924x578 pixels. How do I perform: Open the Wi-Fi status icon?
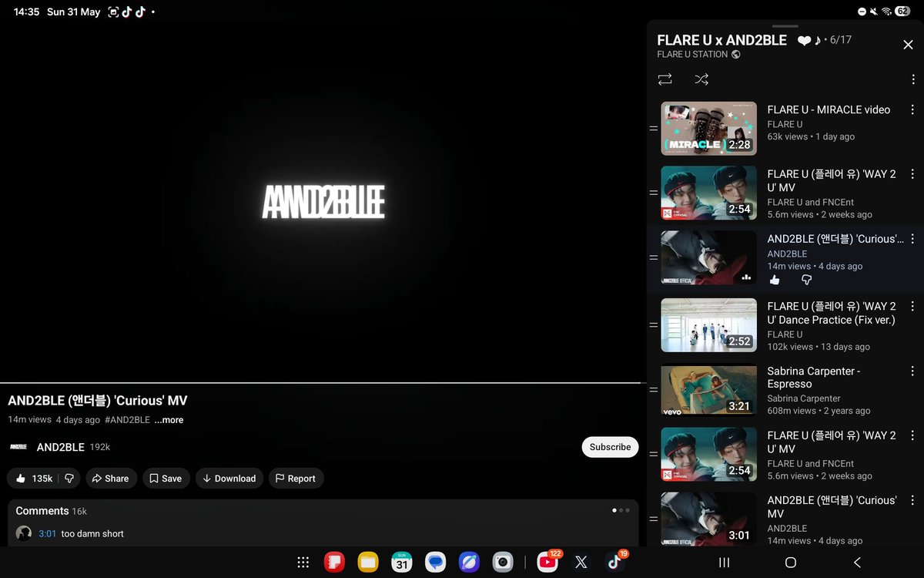coord(887,12)
